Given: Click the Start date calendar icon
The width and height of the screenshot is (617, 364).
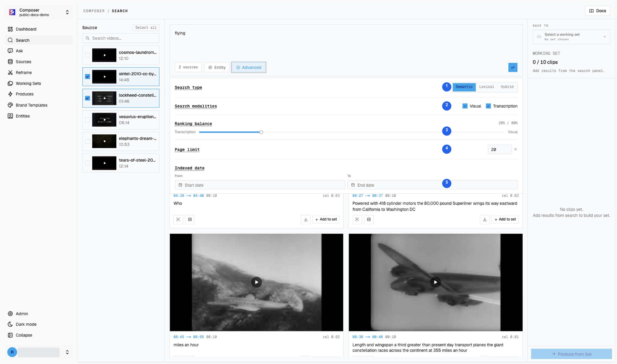Looking at the screenshot, I should (x=180, y=185).
